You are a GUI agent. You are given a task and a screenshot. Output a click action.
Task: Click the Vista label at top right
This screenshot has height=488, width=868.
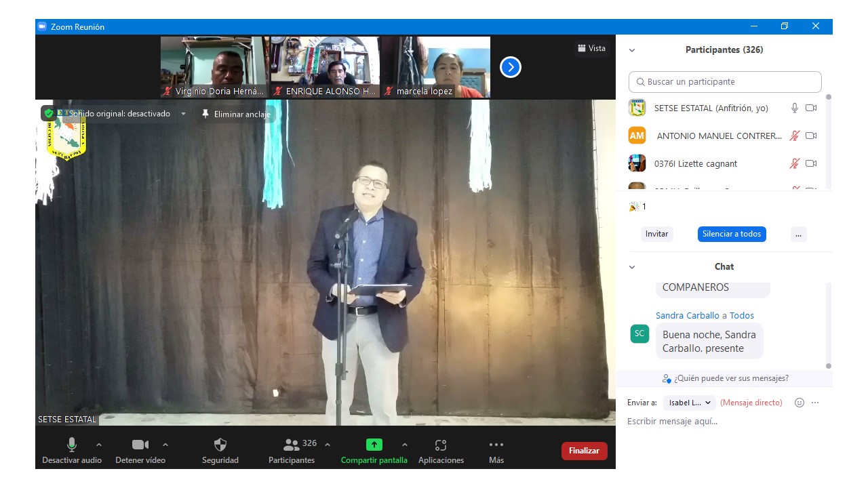click(x=597, y=48)
